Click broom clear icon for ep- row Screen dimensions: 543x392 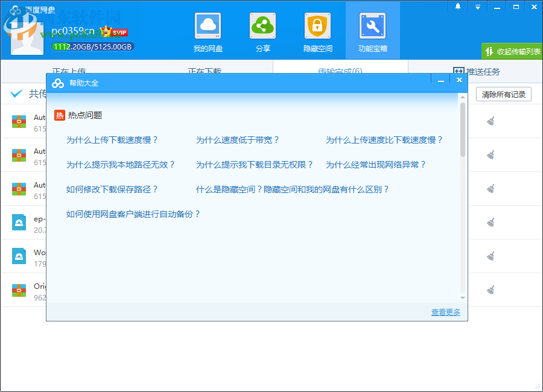[491, 222]
